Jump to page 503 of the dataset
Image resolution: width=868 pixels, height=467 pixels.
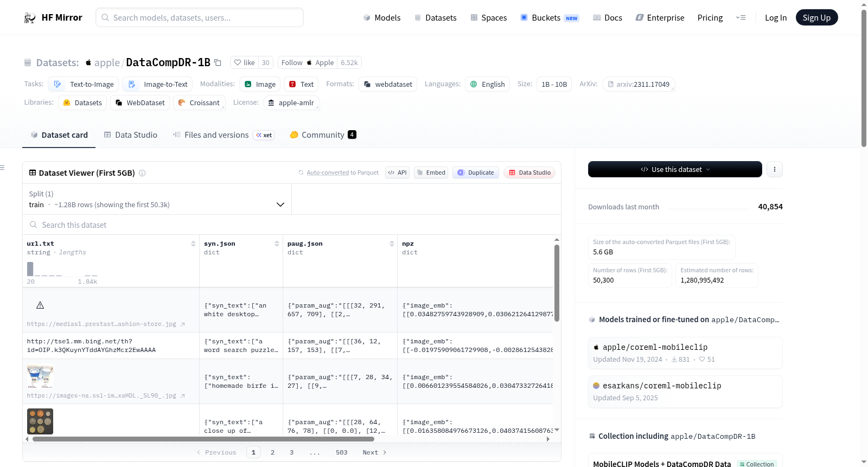(341, 452)
